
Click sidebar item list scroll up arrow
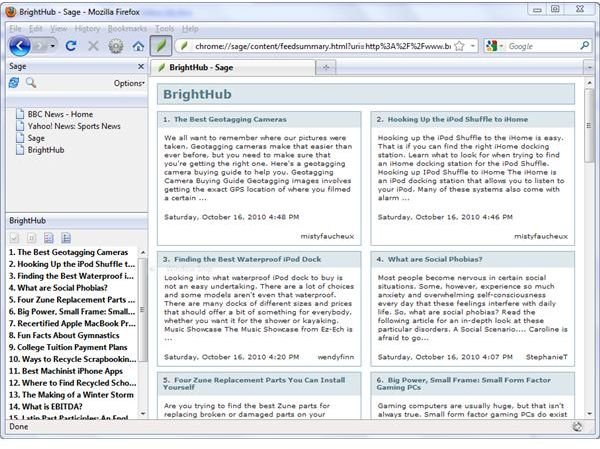[143, 252]
